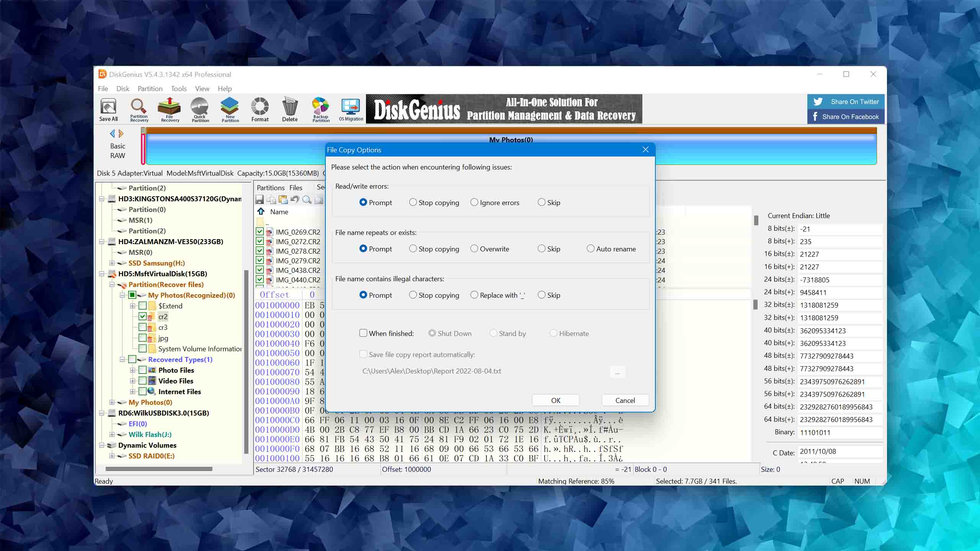Collapse My Photos(Recognized)(0) node
This screenshot has height=551, width=980.
pyautogui.click(x=122, y=295)
